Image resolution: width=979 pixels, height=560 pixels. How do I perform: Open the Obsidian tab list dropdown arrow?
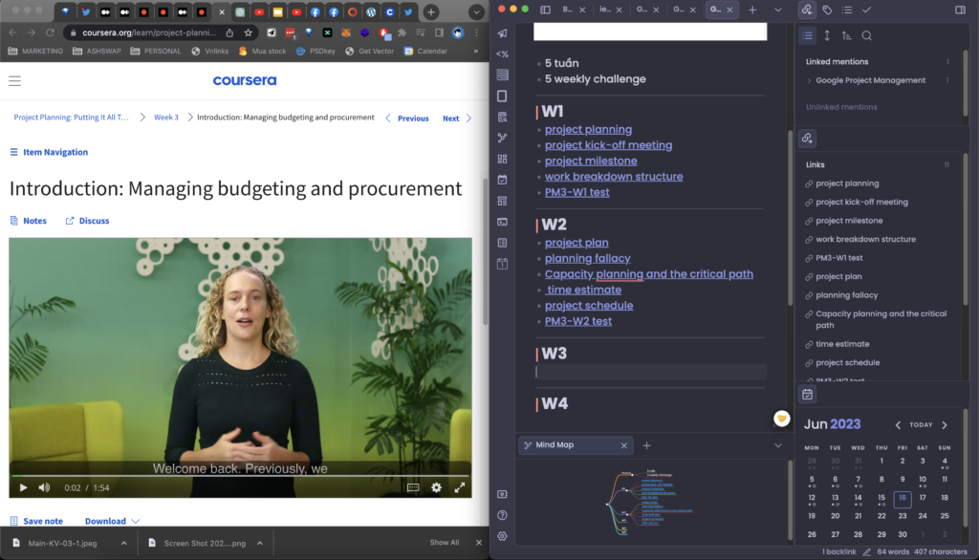point(778,10)
